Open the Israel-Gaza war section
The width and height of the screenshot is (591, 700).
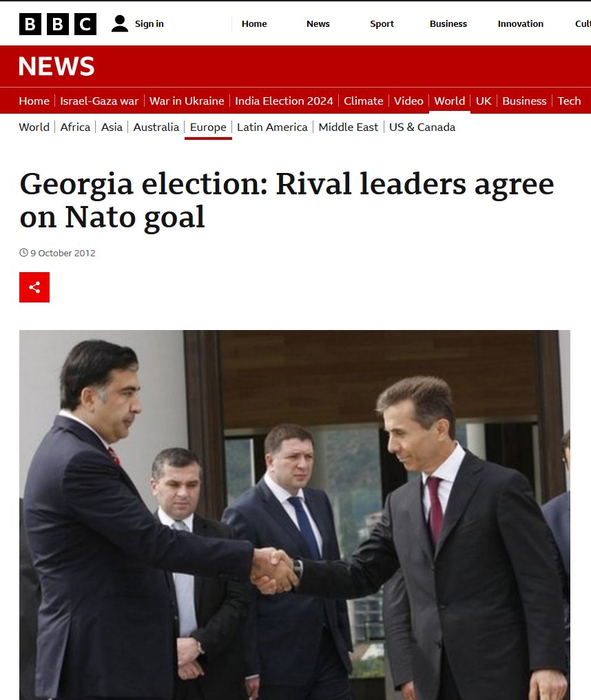(99, 101)
